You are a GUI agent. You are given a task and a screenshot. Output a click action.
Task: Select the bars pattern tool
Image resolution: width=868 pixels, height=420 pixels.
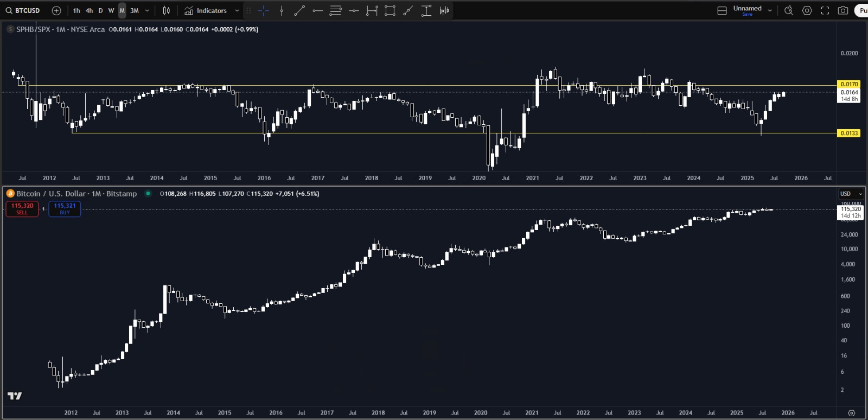click(444, 10)
